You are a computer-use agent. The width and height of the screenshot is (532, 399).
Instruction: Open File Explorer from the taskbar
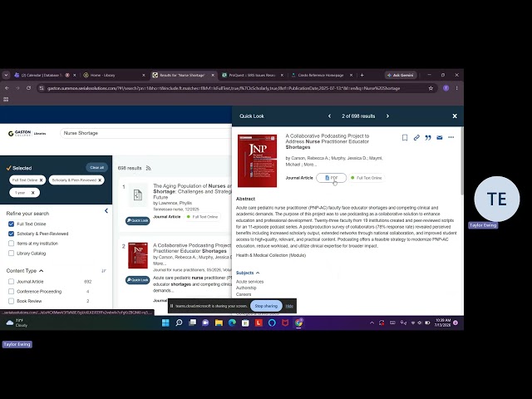click(x=219, y=323)
